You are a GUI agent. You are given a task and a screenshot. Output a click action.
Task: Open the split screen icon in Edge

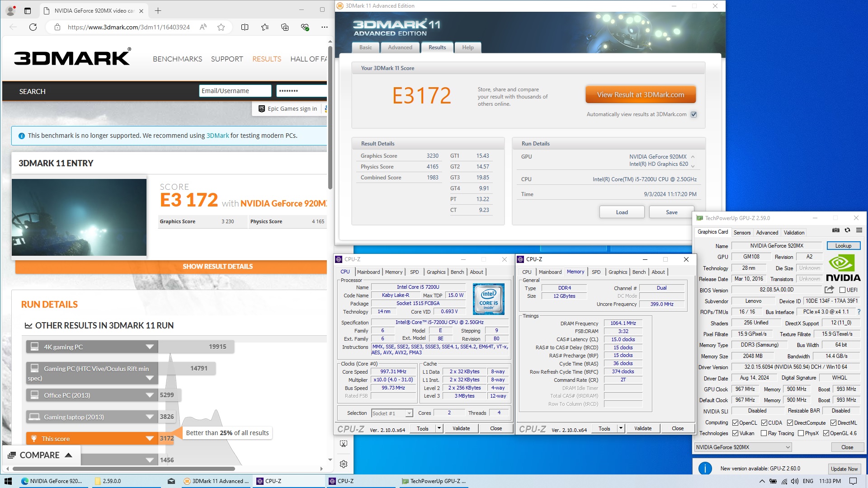click(245, 27)
